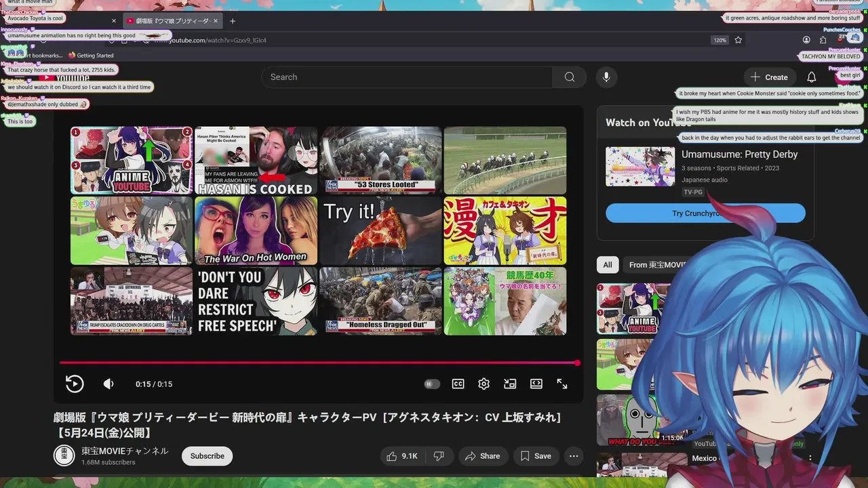Enable theater mode view
868x488 pixels.
536,384
